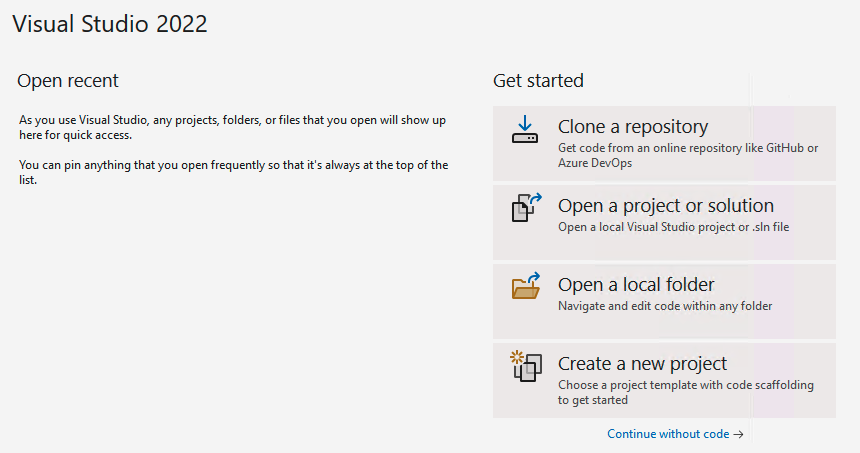The width and height of the screenshot is (860, 453).
Task: Click the Open recent heading
Action: pos(67,81)
